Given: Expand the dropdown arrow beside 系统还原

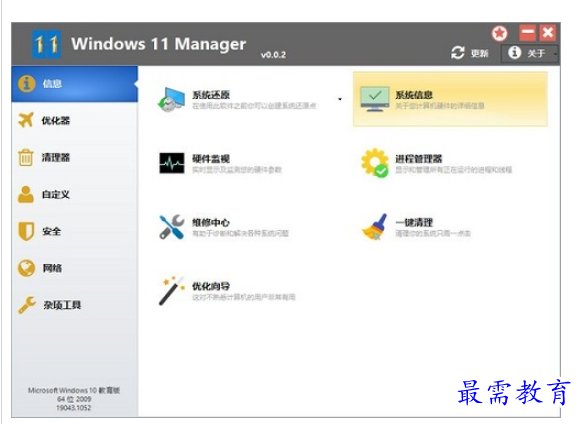Looking at the screenshot, I should [x=340, y=99].
